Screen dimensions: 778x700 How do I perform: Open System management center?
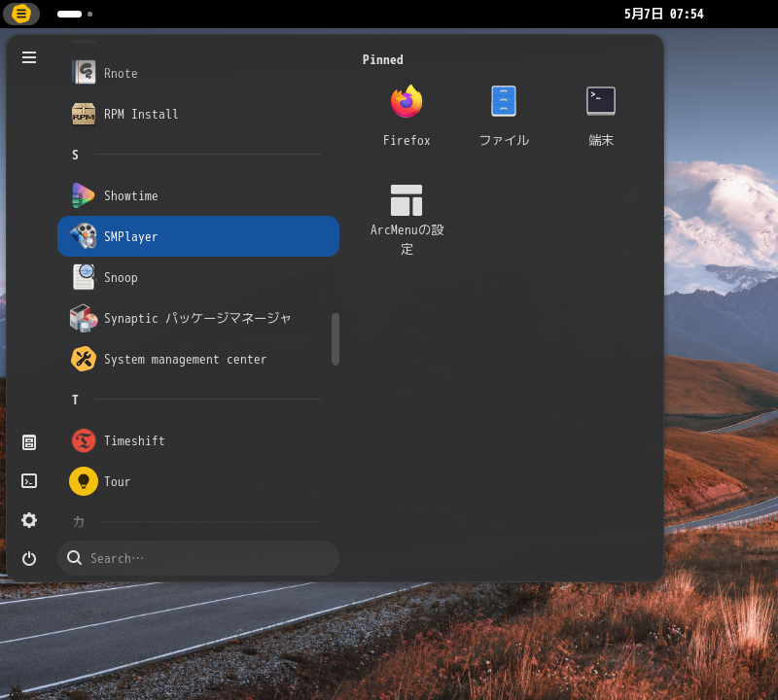coord(198,359)
